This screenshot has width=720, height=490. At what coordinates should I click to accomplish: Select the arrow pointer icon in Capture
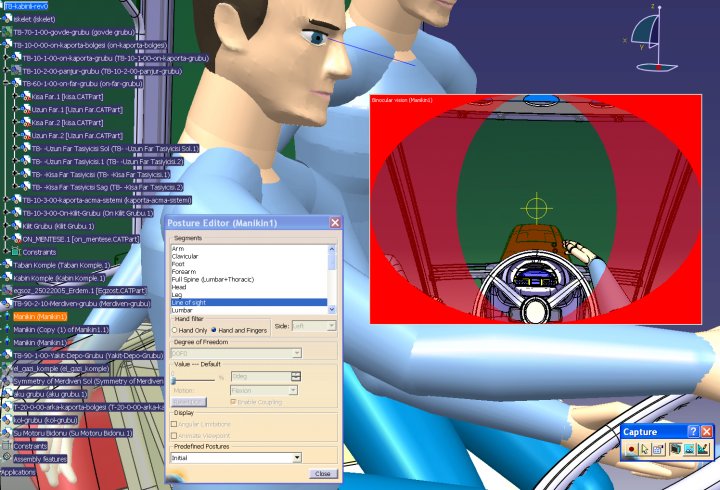(645, 450)
